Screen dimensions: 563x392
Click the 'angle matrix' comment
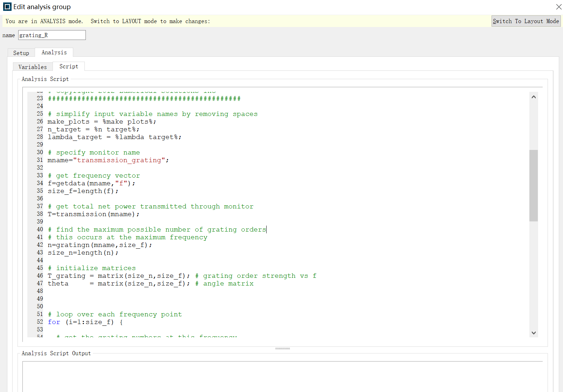224,283
